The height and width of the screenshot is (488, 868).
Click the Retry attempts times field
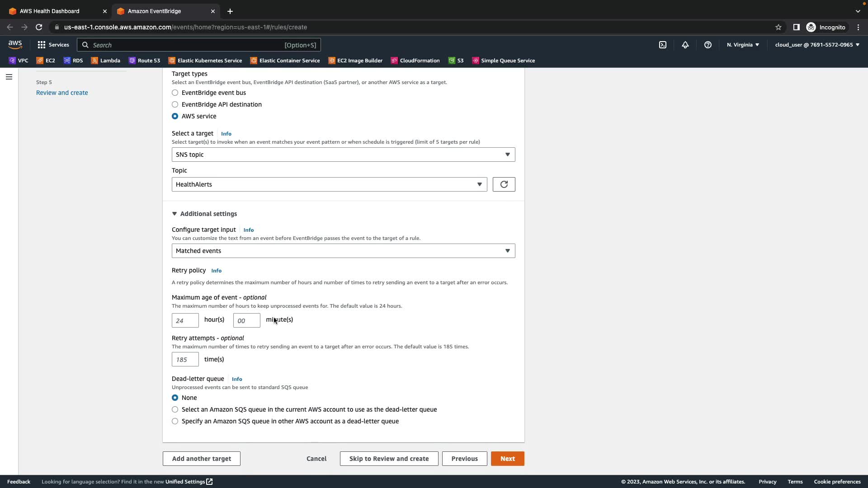[x=185, y=359]
